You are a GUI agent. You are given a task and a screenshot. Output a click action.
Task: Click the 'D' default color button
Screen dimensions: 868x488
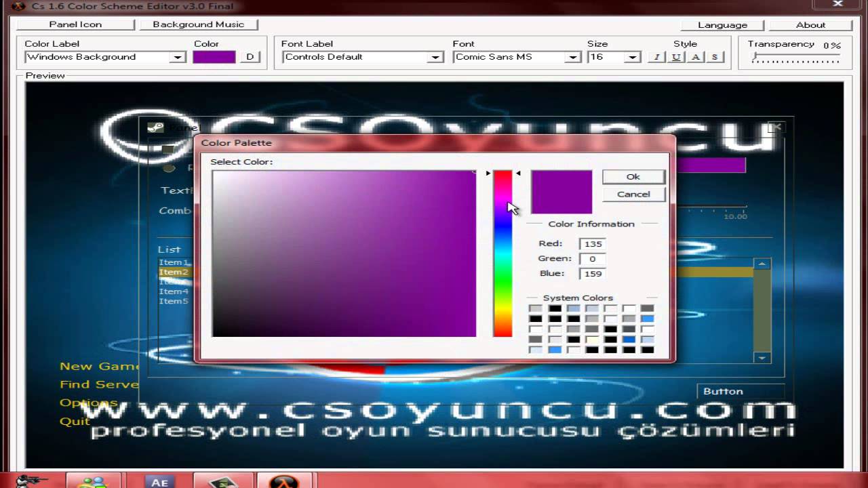(250, 57)
